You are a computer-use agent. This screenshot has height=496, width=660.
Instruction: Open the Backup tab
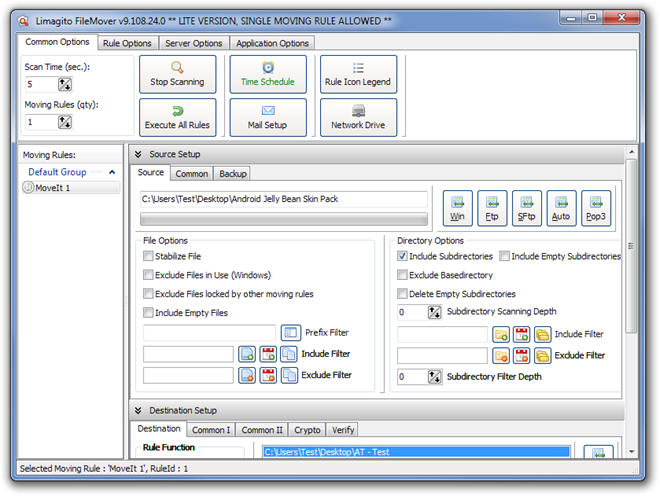[233, 174]
